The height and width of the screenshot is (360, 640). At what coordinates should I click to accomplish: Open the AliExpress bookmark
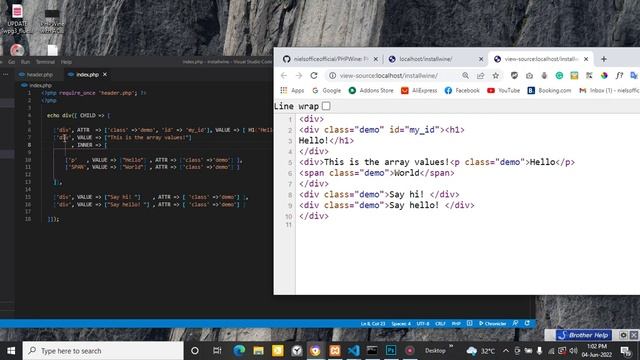pos(419,91)
